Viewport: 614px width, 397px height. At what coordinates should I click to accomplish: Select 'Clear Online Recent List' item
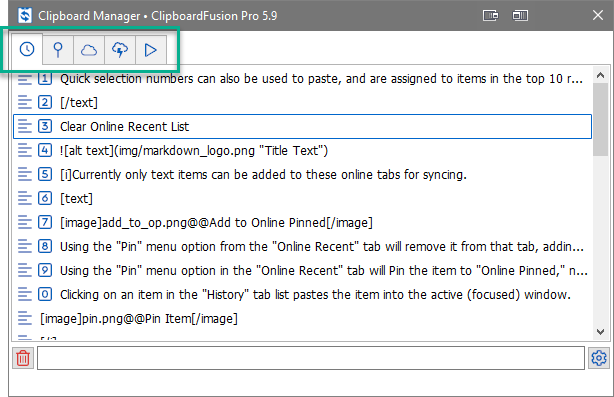[302, 126]
